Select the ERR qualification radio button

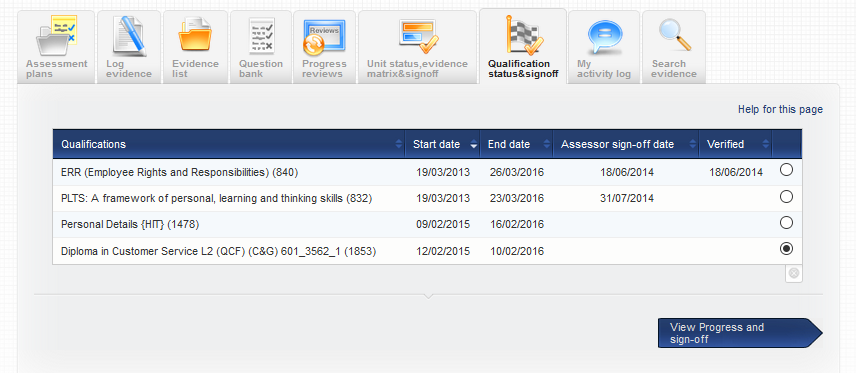[x=786, y=170]
